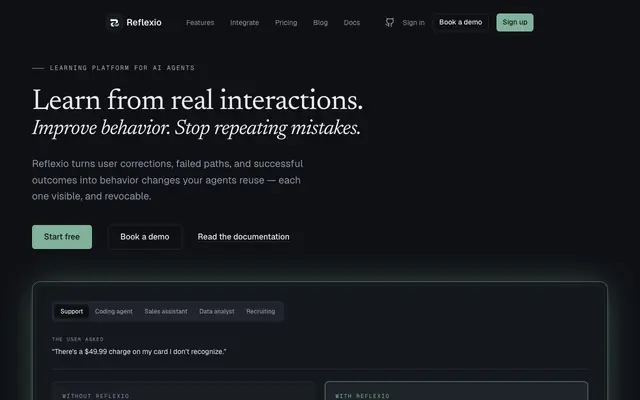Click the $49.99 charge quote text
This screenshot has width=640, height=400.
[139, 351]
